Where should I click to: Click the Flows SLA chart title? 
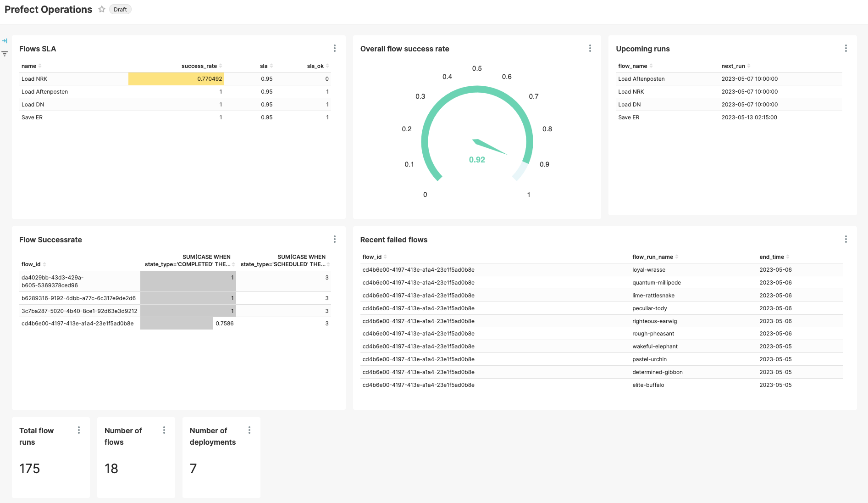(x=38, y=49)
